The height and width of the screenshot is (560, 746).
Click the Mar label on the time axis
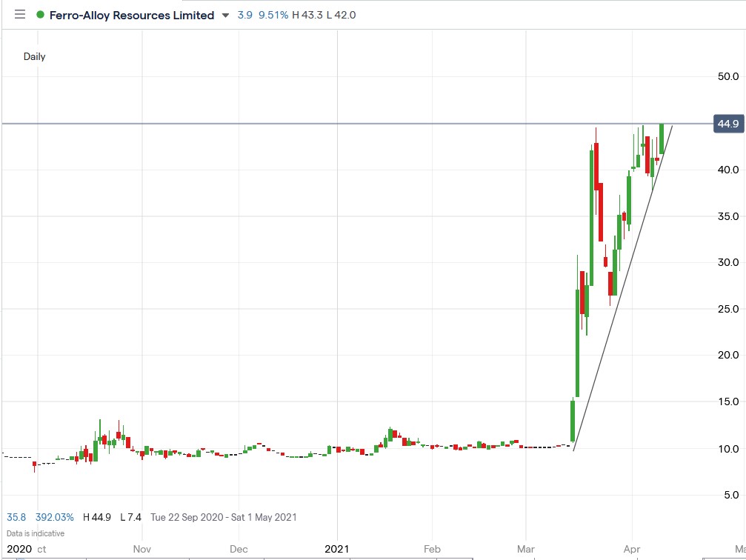click(x=525, y=549)
